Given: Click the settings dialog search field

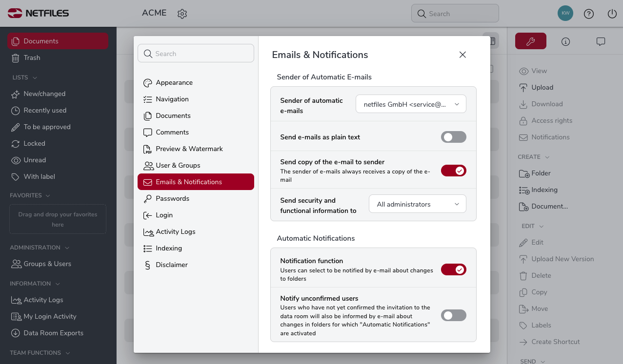Looking at the screenshot, I should pyautogui.click(x=196, y=54).
